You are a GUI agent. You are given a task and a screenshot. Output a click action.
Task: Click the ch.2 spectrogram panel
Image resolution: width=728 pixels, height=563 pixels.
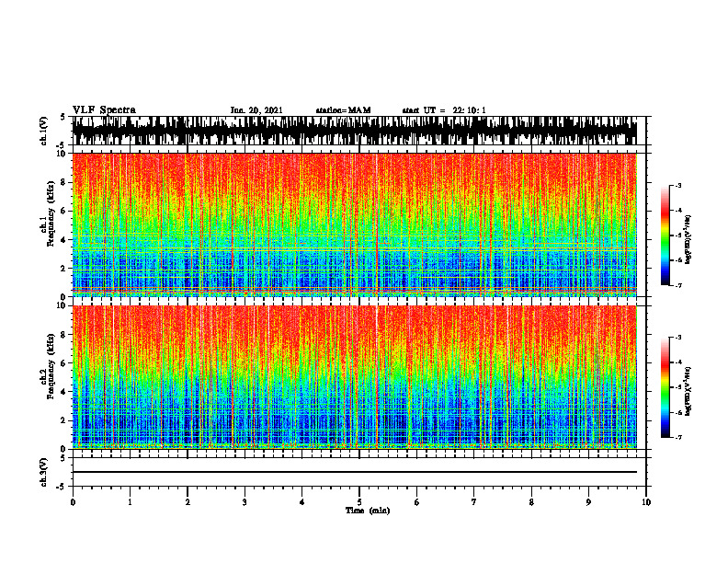(358, 377)
